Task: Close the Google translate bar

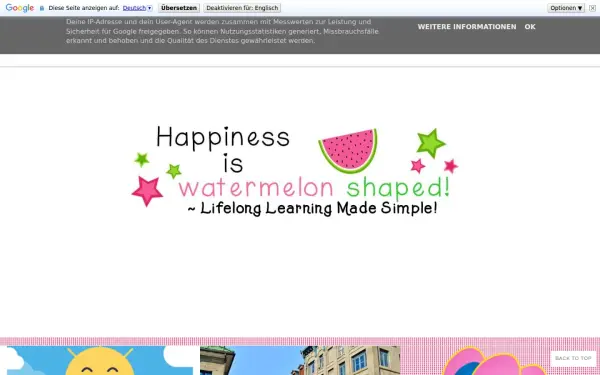Action: point(592,8)
